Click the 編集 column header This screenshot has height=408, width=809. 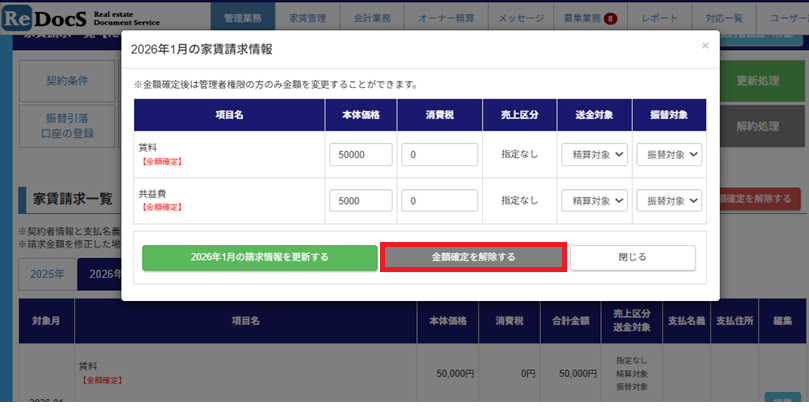pyautogui.click(x=782, y=321)
